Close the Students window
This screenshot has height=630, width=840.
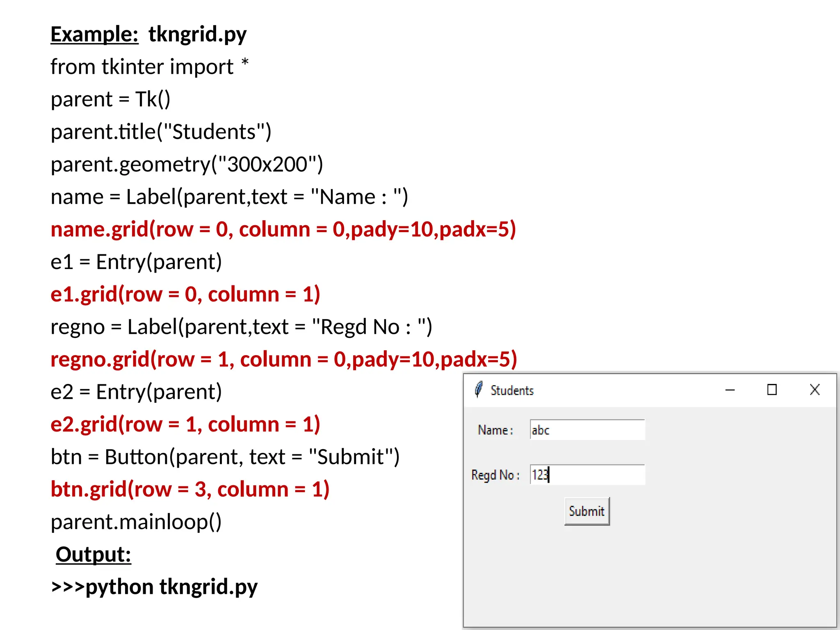point(815,390)
